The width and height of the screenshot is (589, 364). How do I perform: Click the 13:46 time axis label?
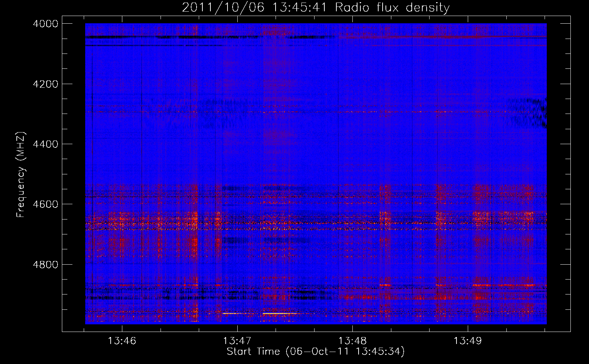pos(122,341)
